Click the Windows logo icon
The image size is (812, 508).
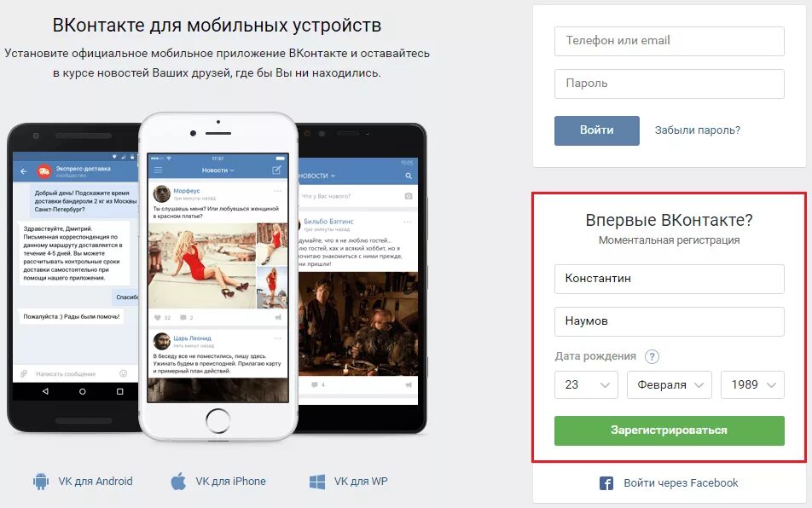(317, 482)
